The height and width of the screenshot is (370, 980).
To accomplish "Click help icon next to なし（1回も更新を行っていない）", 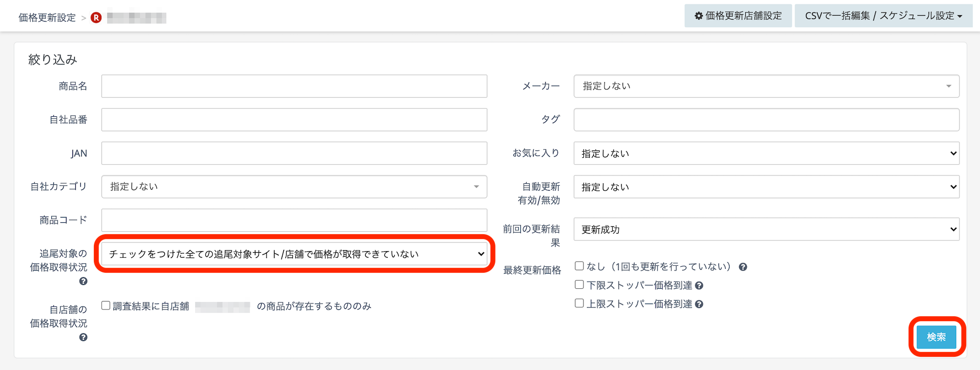I will pos(743,267).
